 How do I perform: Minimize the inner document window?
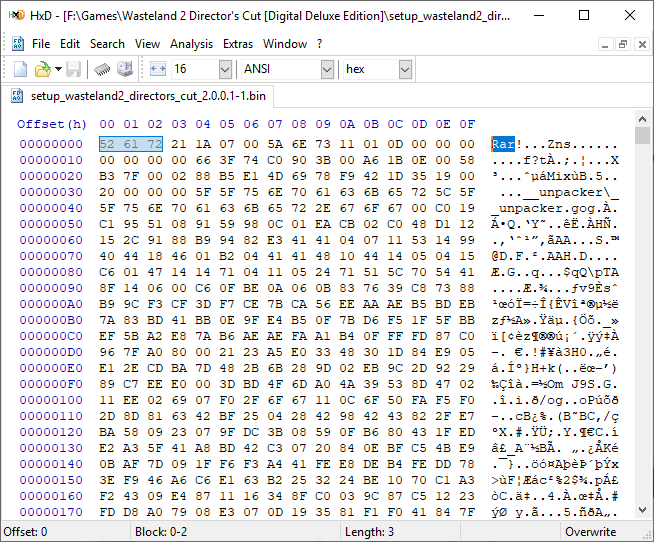tap(605, 44)
